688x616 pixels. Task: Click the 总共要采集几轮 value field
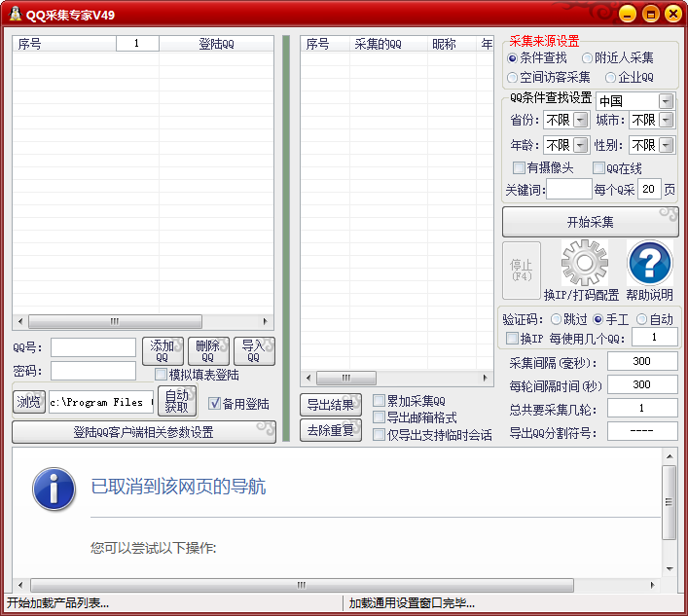tap(642, 408)
